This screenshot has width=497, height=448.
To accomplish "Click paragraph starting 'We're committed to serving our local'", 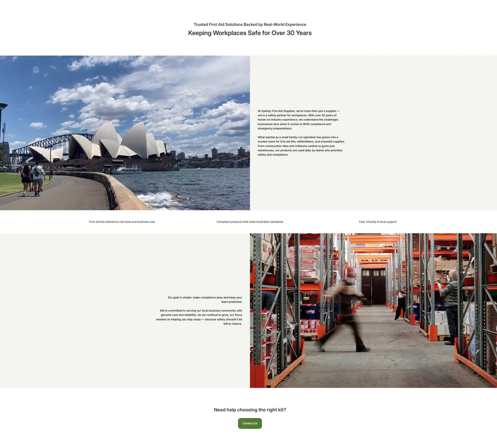I will pos(199,317).
